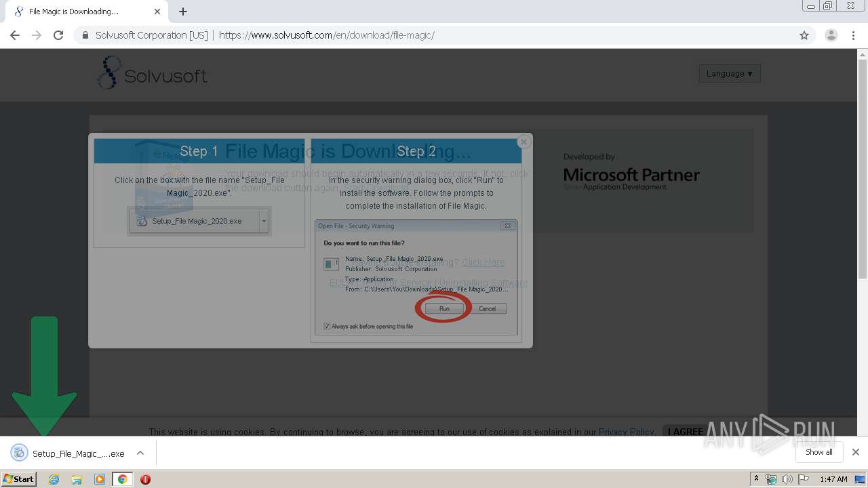
Task: Bookmark this page with the star
Action: click(804, 35)
